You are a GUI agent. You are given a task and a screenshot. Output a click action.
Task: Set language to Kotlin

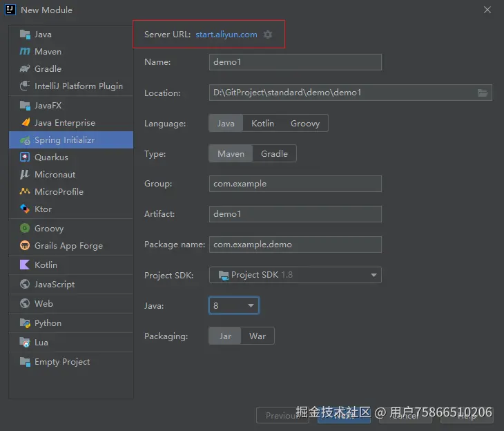262,123
